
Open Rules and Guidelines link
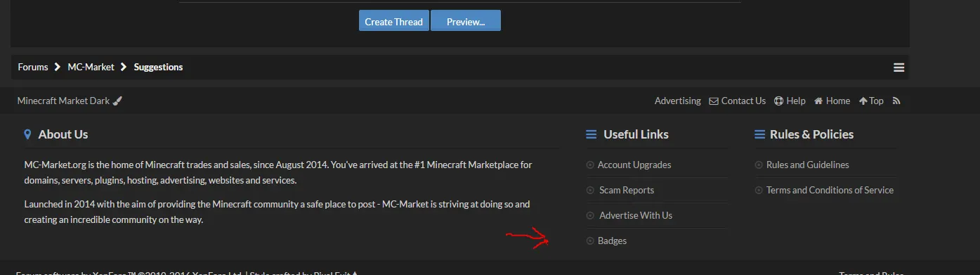(x=807, y=165)
